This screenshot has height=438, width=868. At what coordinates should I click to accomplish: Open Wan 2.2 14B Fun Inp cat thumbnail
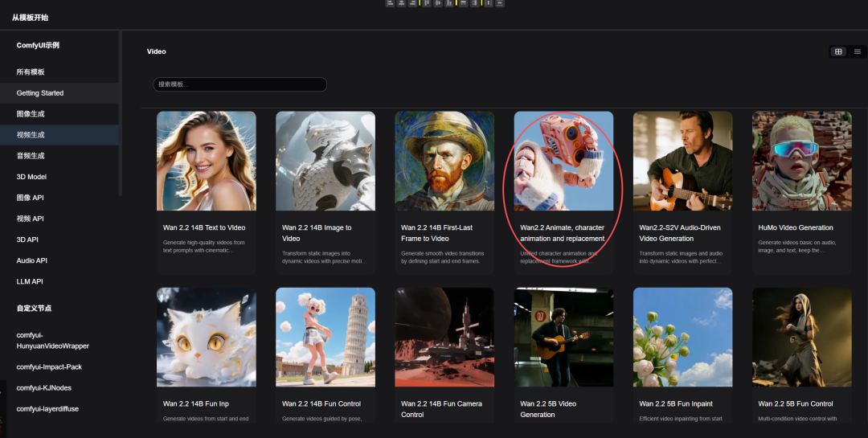(x=207, y=338)
